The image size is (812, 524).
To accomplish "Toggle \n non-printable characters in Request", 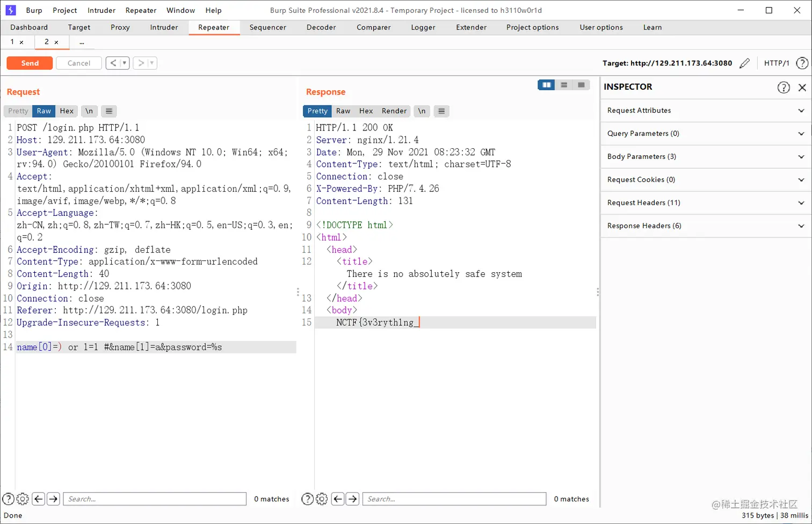I will (x=89, y=111).
